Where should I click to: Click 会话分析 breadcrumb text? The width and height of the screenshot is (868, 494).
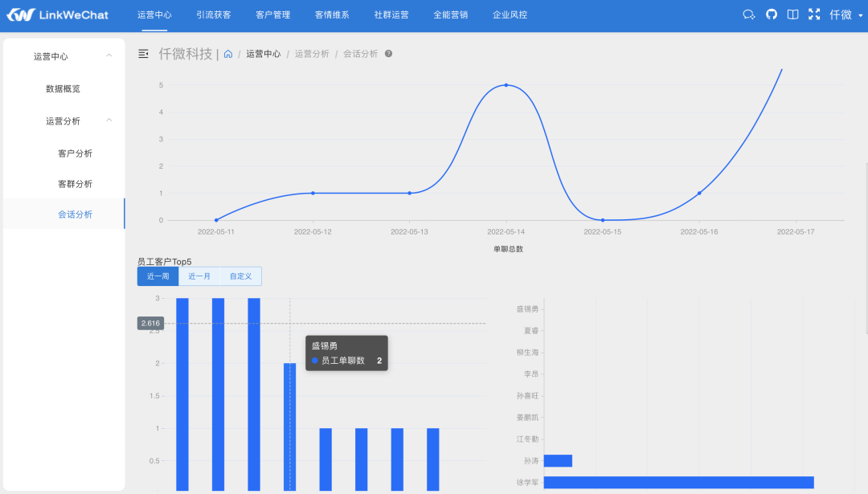coord(360,54)
